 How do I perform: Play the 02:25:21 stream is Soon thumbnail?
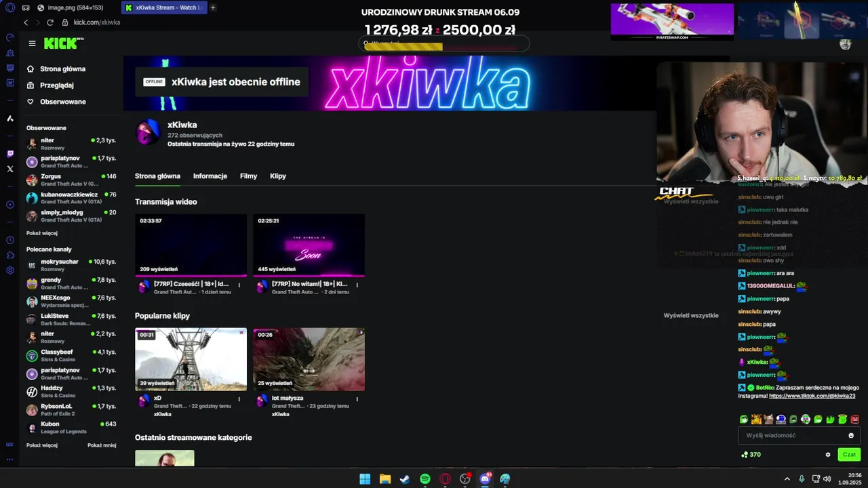coord(309,245)
